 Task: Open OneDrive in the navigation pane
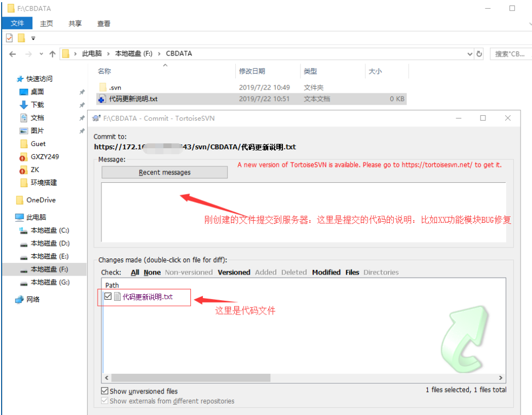(41, 200)
